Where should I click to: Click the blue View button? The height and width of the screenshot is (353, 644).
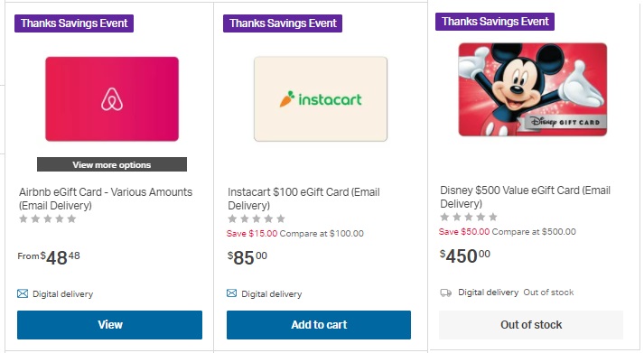(x=109, y=325)
